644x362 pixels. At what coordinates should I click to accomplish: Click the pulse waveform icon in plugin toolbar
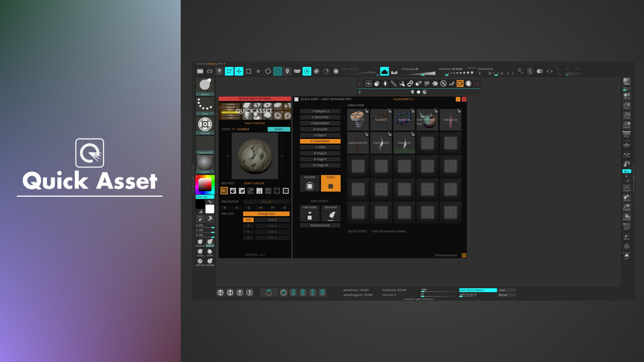coord(368,83)
